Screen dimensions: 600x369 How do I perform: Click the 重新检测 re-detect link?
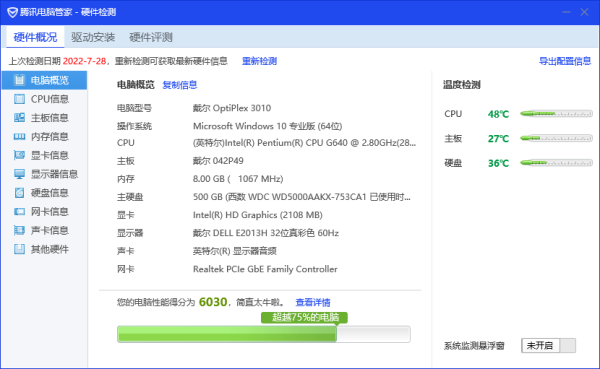(259, 61)
